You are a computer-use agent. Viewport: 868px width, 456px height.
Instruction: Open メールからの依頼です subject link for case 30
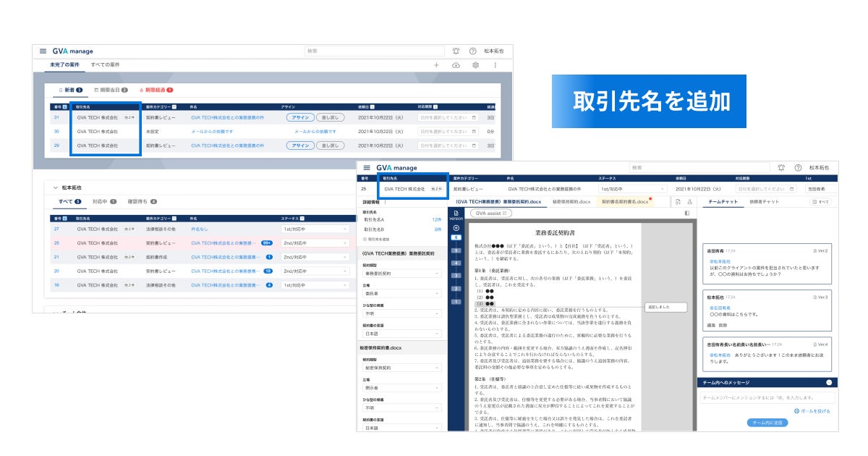tap(212, 132)
